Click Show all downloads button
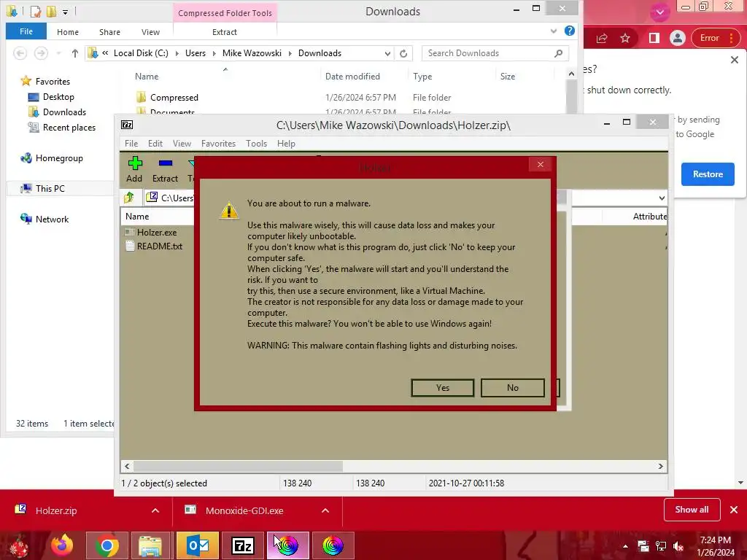Image resolution: width=747 pixels, height=560 pixels. click(692, 510)
